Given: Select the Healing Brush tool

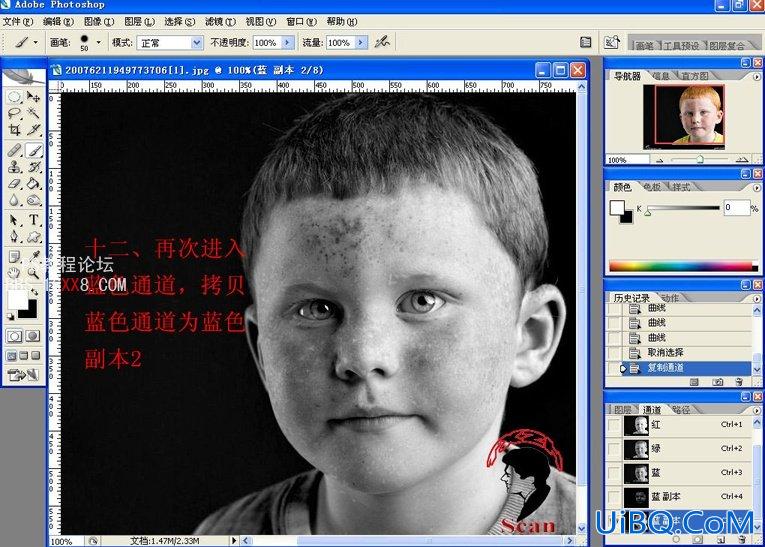Looking at the screenshot, I should [14, 150].
